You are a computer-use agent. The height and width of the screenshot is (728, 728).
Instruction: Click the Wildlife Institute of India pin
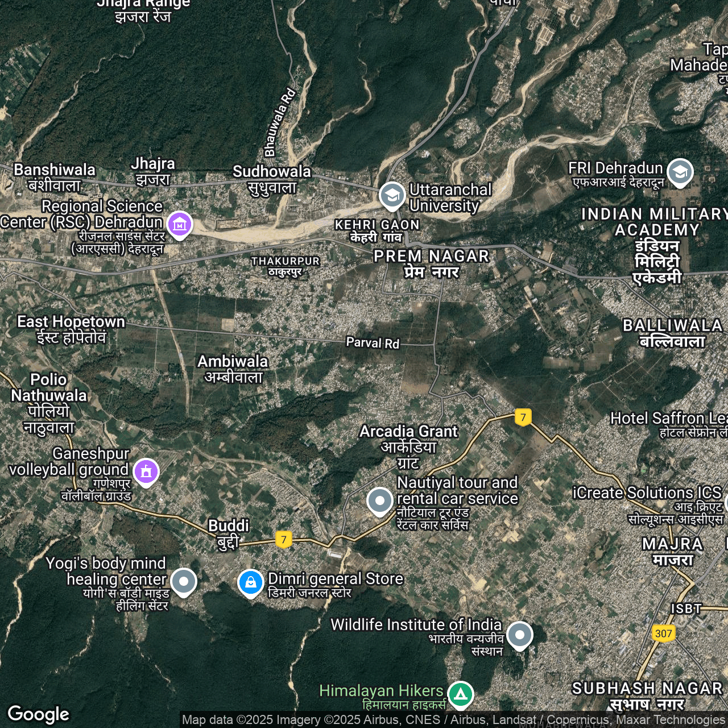[519, 635]
